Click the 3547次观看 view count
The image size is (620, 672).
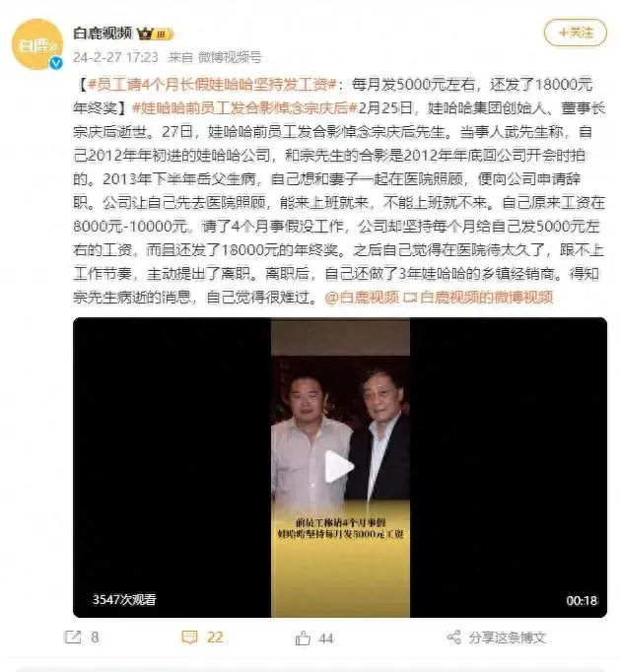click(x=124, y=599)
